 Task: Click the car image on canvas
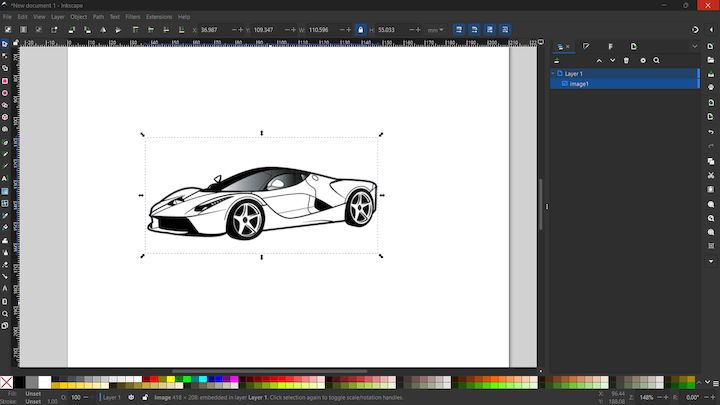[262, 203]
